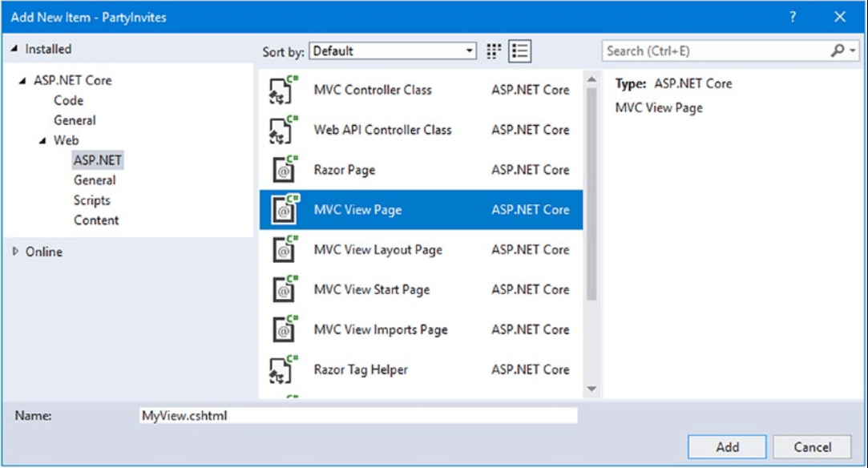Select the Web API Controller Class icon
868x468 pixels.
(x=283, y=130)
